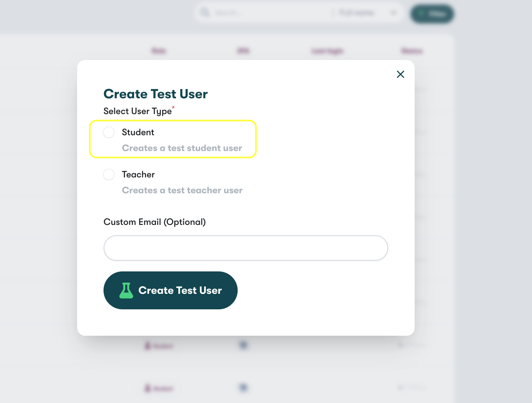Click the blurred search magnifier icon
The height and width of the screenshot is (403, 532).
205,13
